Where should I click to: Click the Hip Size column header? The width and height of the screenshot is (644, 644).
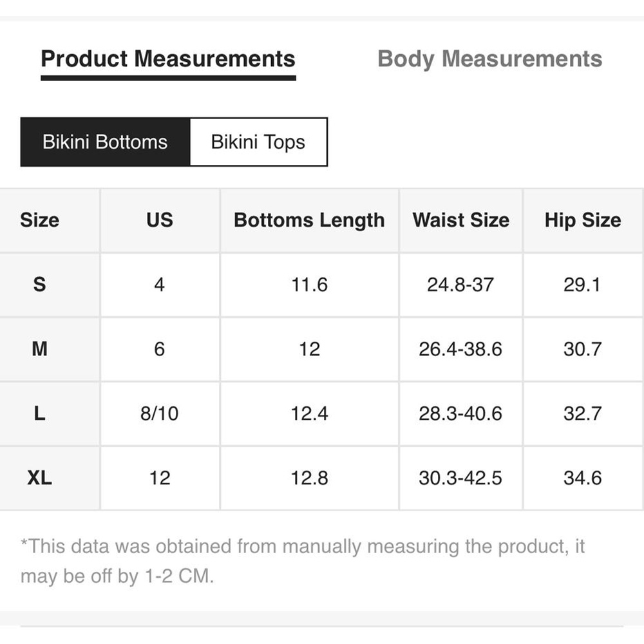(x=583, y=220)
